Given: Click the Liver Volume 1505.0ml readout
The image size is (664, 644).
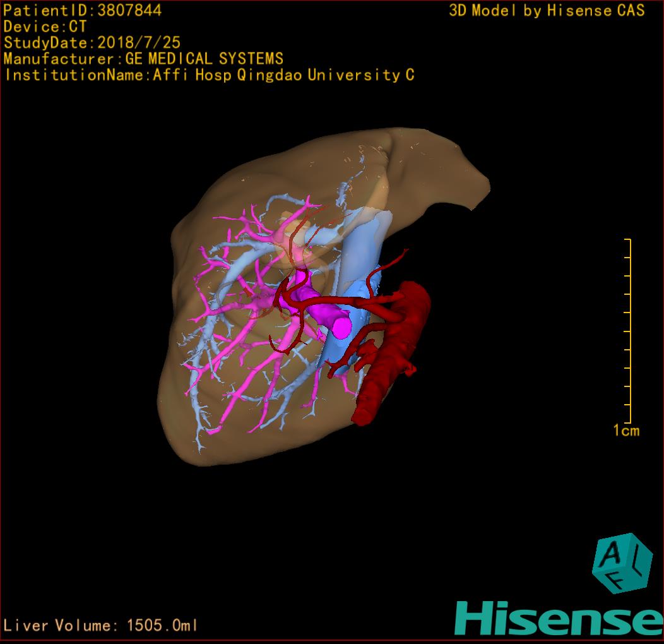Looking at the screenshot, I should tap(101, 626).
